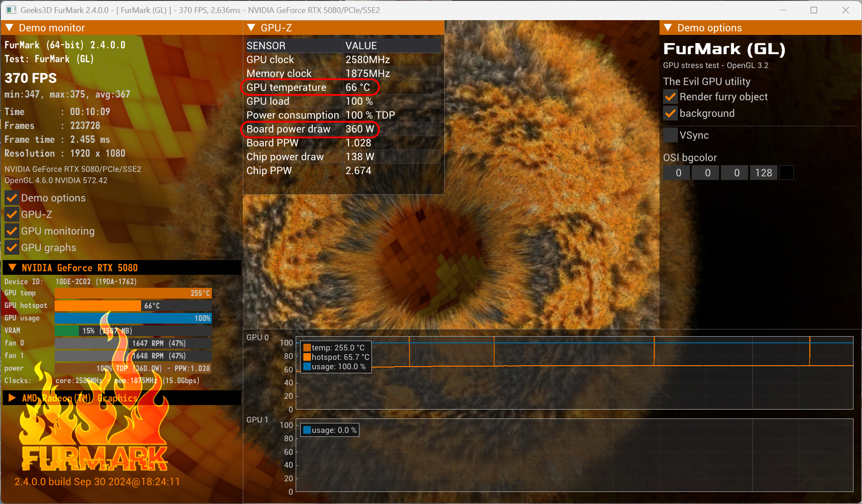The image size is (862, 504).
Task: Enable the VSync checkbox
Action: coord(670,135)
